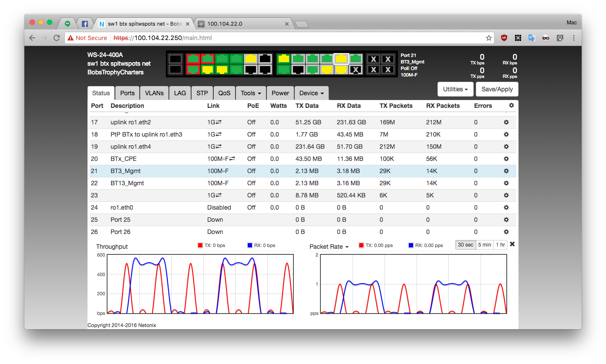Open the Packet Rate graph dropdown
The width and height of the screenshot is (606, 364).
pos(329,247)
